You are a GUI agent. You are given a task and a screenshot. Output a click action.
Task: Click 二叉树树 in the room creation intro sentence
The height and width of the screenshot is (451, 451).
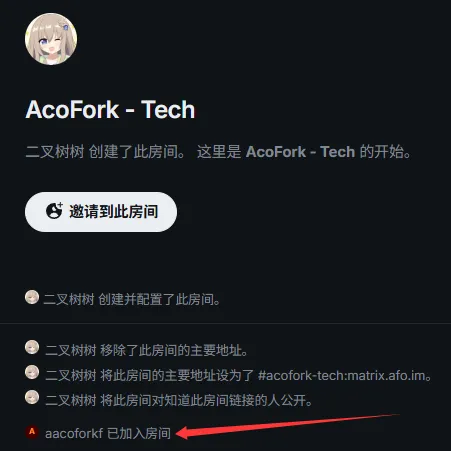coord(55,152)
